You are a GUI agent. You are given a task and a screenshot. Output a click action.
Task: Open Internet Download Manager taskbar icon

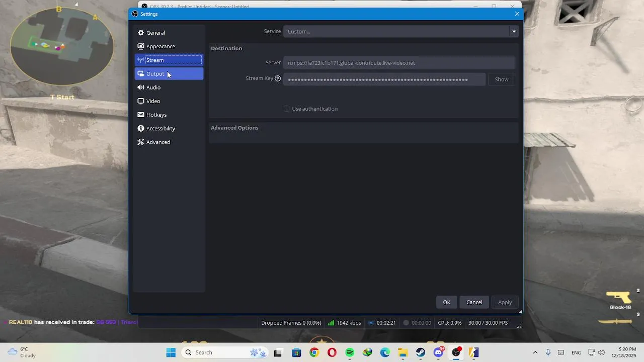[x=367, y=352]
